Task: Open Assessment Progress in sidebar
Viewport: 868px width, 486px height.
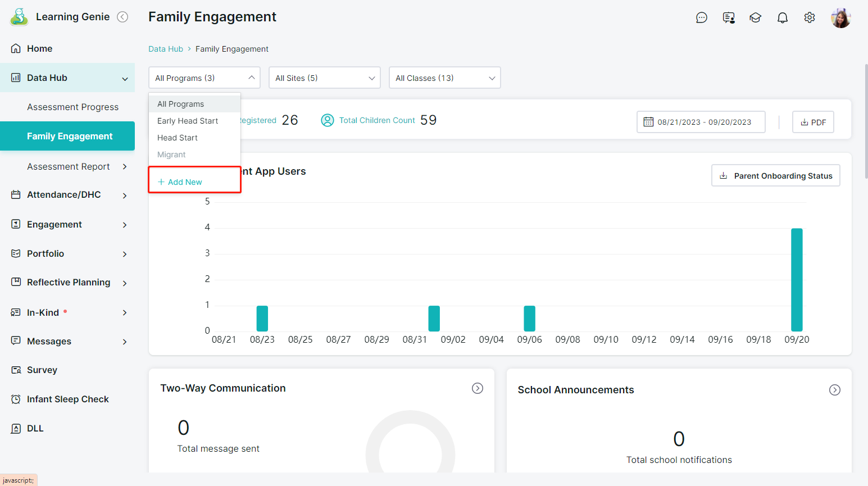Action: 72,107
